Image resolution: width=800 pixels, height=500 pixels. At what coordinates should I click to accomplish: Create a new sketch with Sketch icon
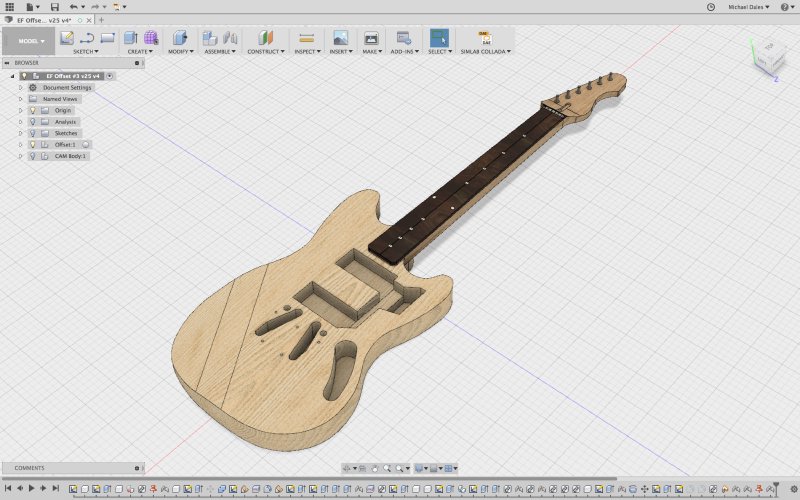(67, 38)
